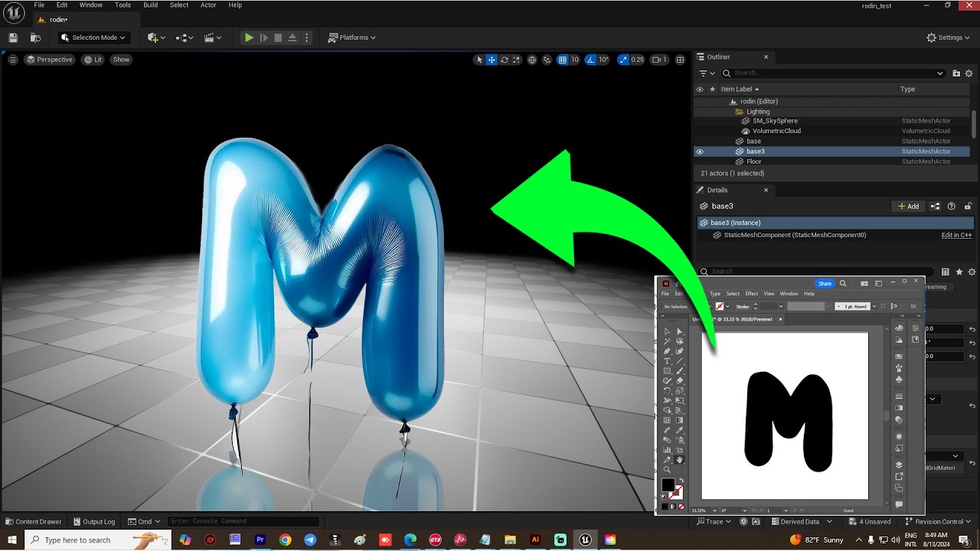This screenshot has width=980, height=551.
Task: Open the Revision Control dropdown
Action: point(937,522)
